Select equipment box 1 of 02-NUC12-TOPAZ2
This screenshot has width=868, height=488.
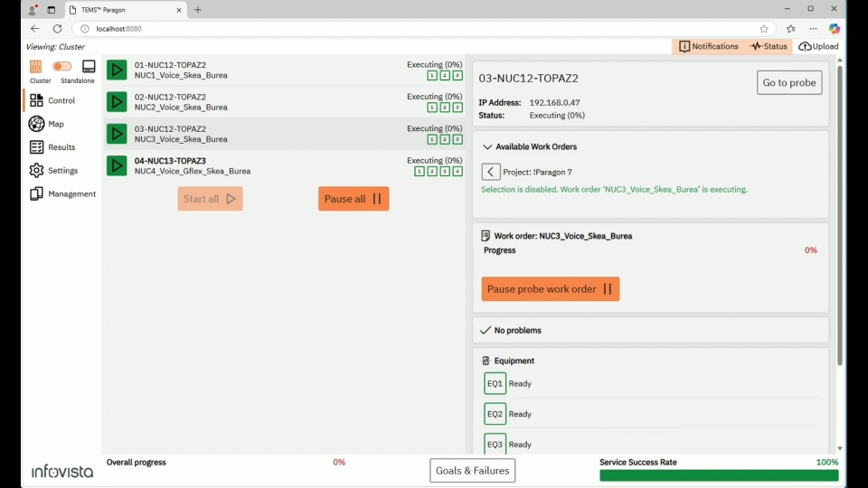432,108
